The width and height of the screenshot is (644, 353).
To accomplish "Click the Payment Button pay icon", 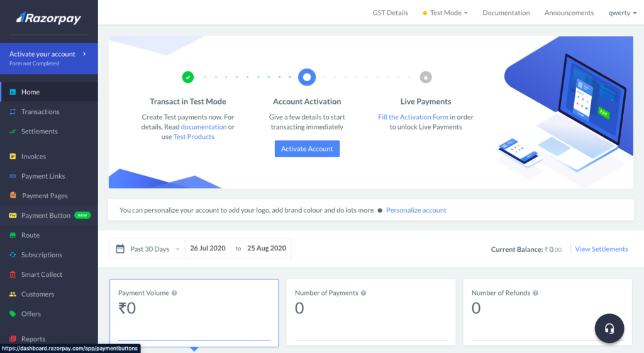I will pyautogui.click(x=13, y=215).
